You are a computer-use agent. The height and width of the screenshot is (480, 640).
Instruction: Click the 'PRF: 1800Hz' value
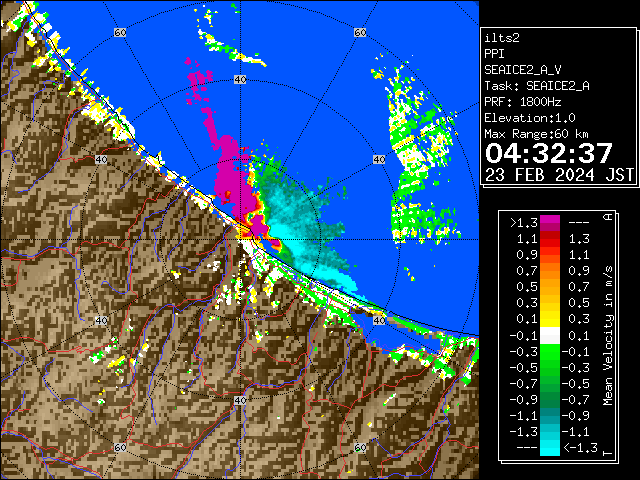click(x=522, y=102)
